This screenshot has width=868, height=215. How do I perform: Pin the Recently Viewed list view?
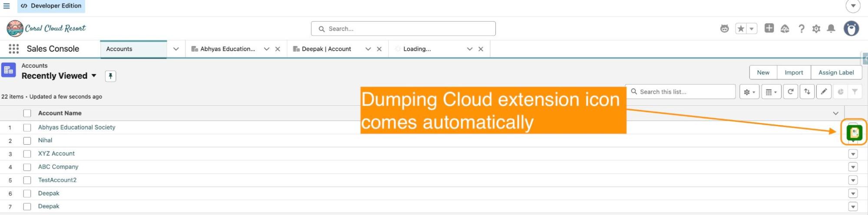click(111, 76)
